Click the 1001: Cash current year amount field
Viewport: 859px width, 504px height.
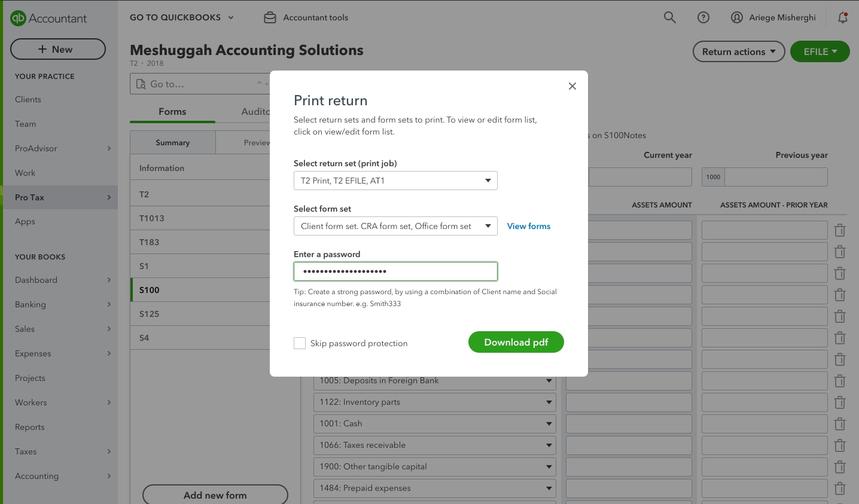pos(629,423)
